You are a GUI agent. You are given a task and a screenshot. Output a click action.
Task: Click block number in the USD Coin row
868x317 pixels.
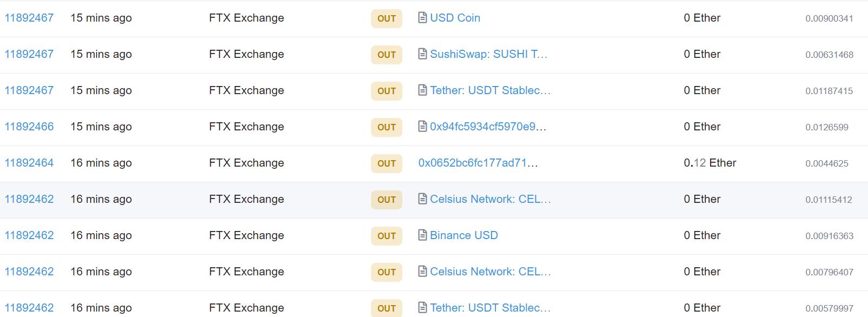(x=29, y=18)
